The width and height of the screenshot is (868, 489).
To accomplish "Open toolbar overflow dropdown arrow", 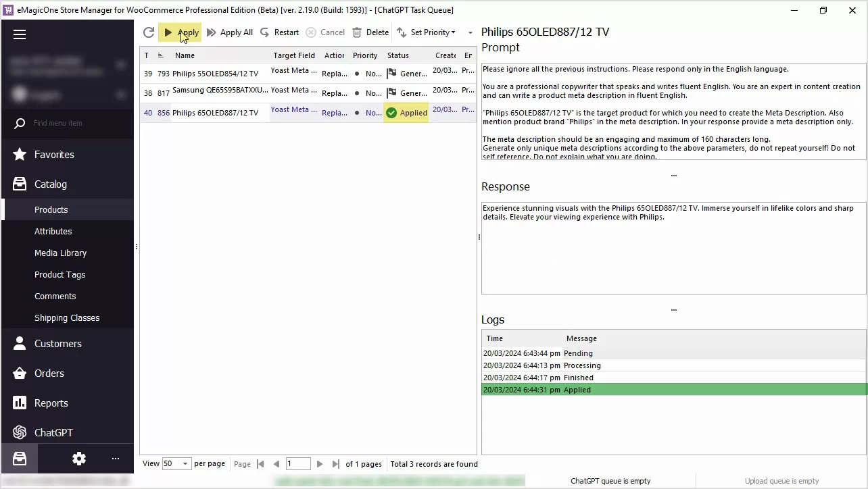I will point(471,32).
